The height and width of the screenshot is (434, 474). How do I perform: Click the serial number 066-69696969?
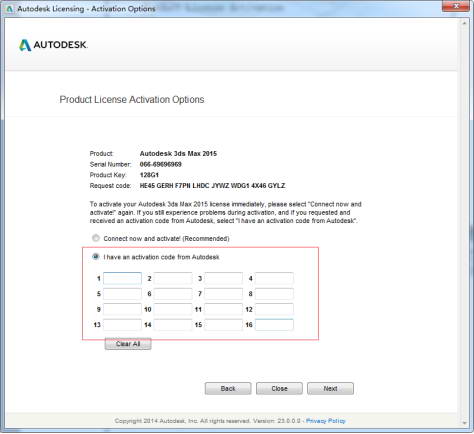(161, 164)
